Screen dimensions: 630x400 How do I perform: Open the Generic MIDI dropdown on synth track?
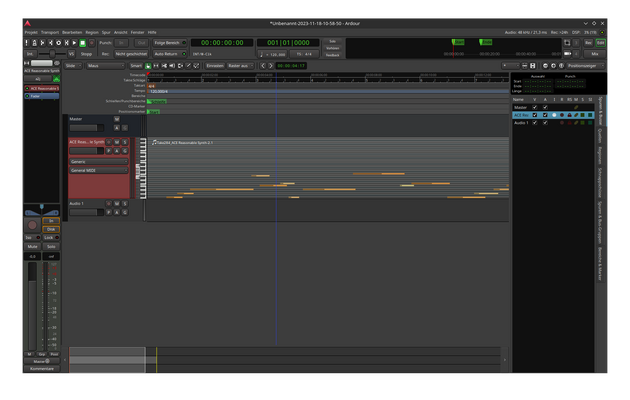[x=98, y=161]
